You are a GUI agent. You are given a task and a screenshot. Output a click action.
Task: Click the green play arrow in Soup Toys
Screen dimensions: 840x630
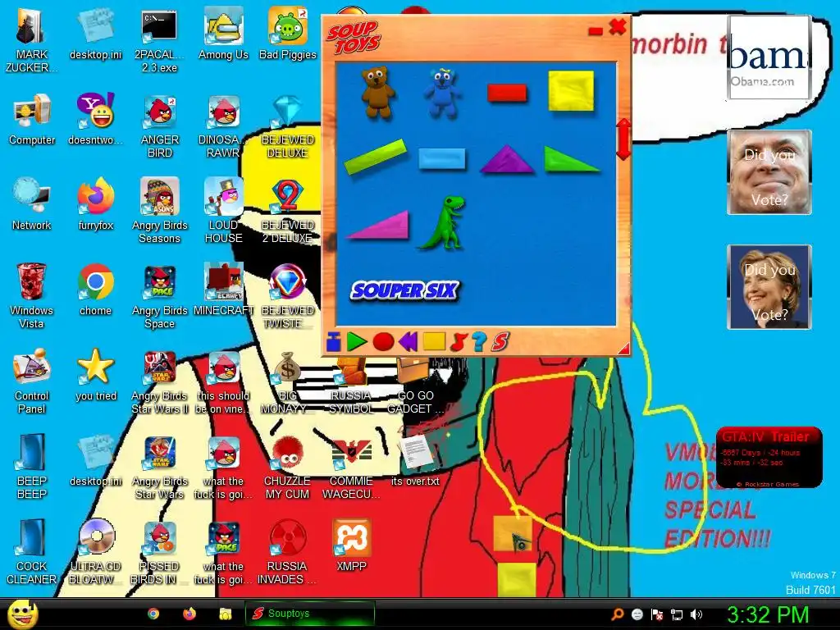[356, 341]
